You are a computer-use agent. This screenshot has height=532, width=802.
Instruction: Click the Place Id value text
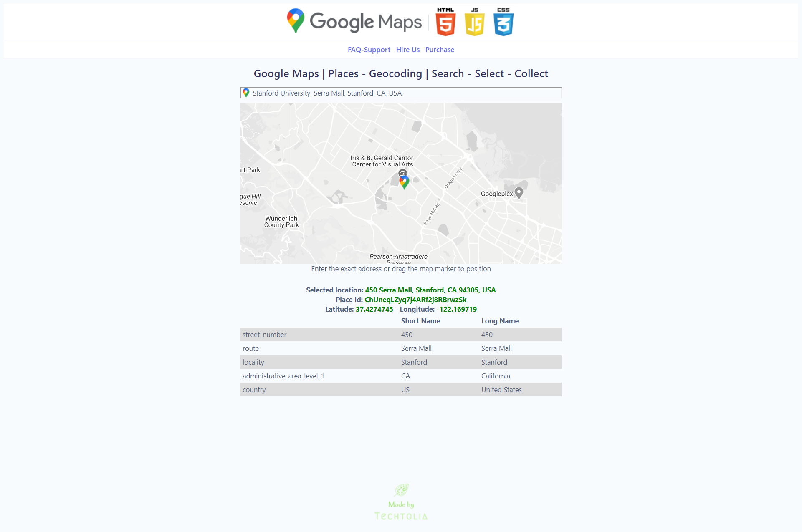pos(415,300)
